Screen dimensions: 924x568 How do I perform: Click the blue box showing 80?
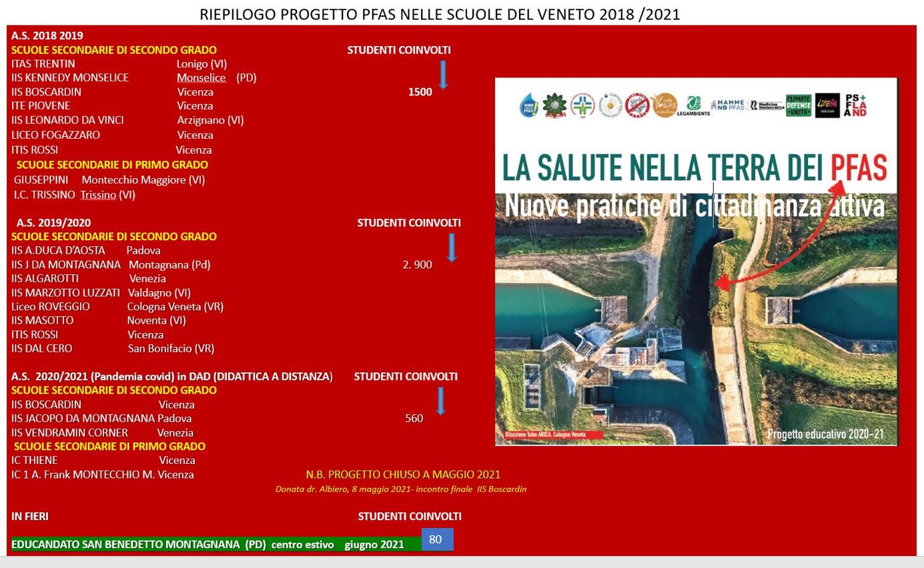point(437,539)
